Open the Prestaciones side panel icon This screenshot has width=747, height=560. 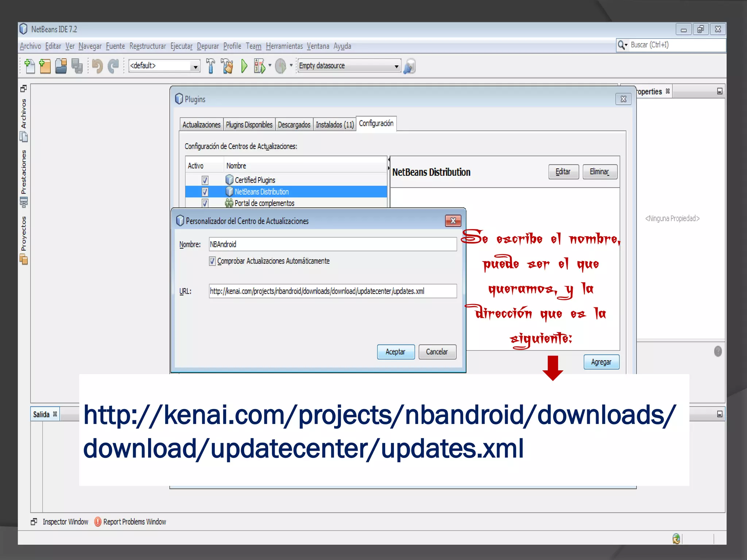point(24,202)
